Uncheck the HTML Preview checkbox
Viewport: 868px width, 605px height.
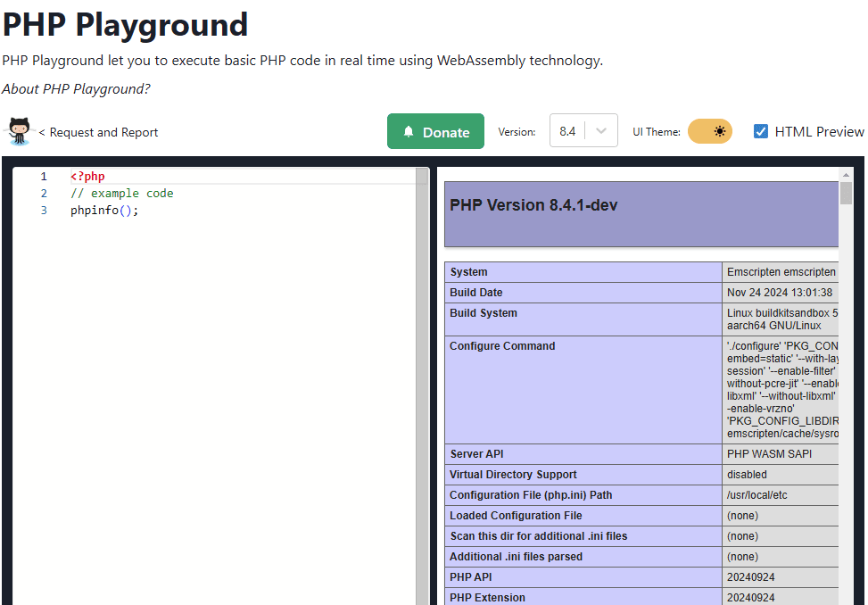(x=761, y=131)
